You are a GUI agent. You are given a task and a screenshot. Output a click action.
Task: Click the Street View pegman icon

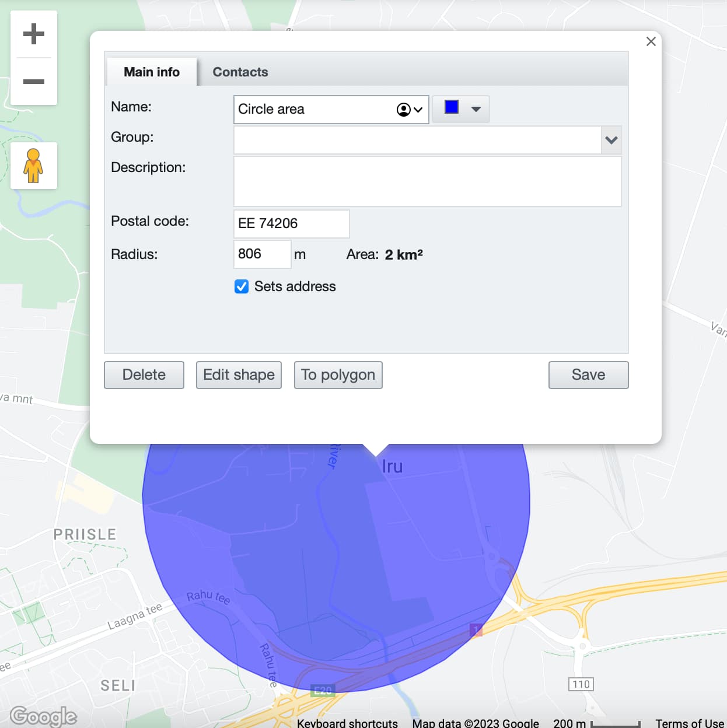click(34, 166)
